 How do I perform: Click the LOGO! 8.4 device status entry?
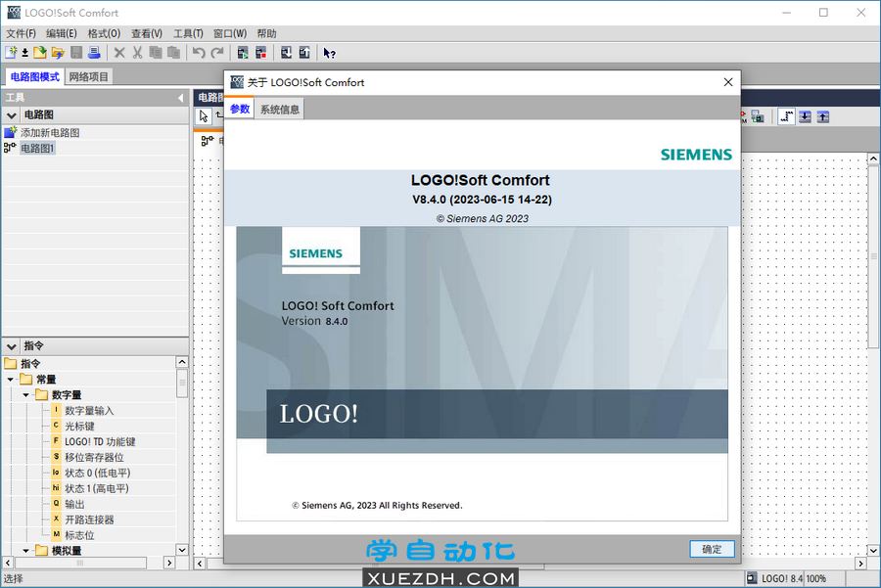tap(775, 578)
